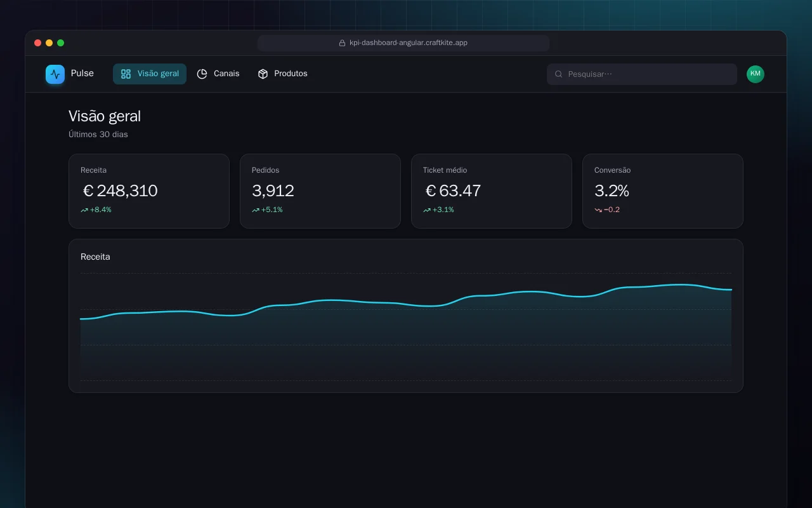This screenshot has height=508, width=812.
Task: Click the browser address bar URL
Action: click(x=409, y=43)
